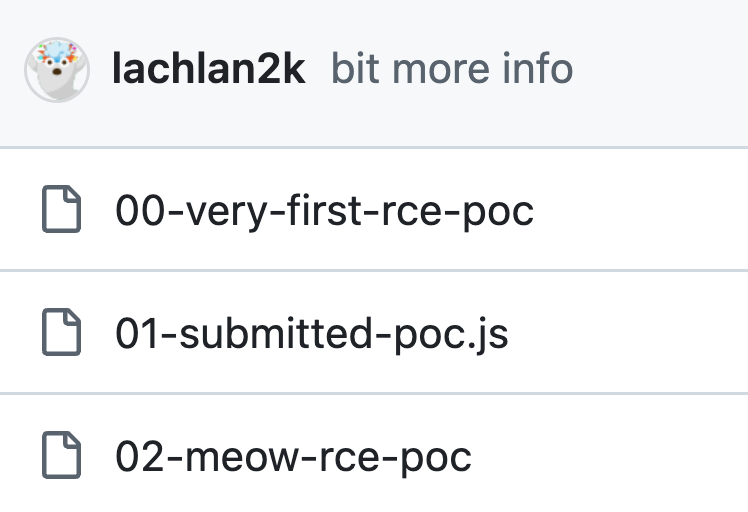This screenshot has width=748, height=512.
Task: View the latest commit by lachlan2k
Action: (452, 70)
